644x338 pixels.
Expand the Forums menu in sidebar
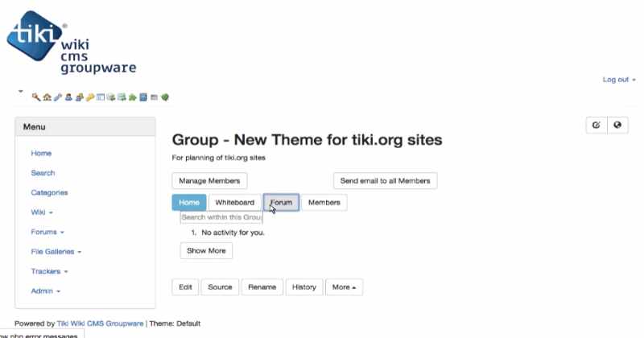coord(47,232)
